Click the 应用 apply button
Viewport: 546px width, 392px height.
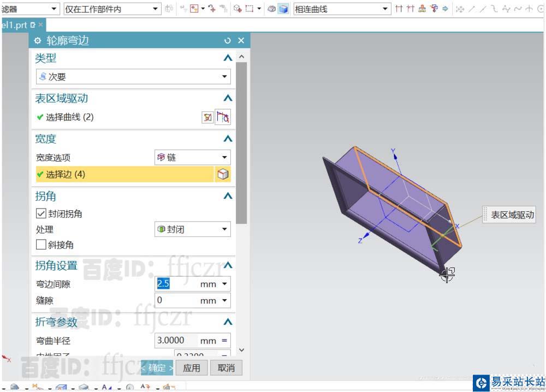[x=192, y=367]
